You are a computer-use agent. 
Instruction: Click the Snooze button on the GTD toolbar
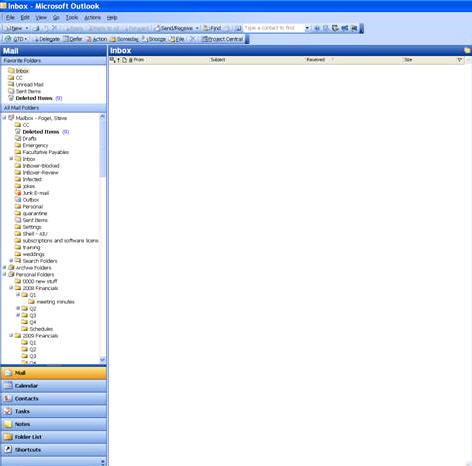(x=153, y=39)
